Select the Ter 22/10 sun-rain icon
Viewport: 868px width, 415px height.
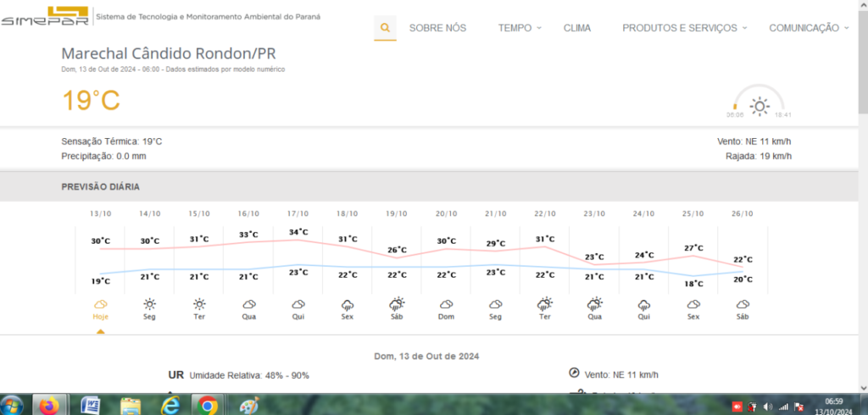pos(545,304)
